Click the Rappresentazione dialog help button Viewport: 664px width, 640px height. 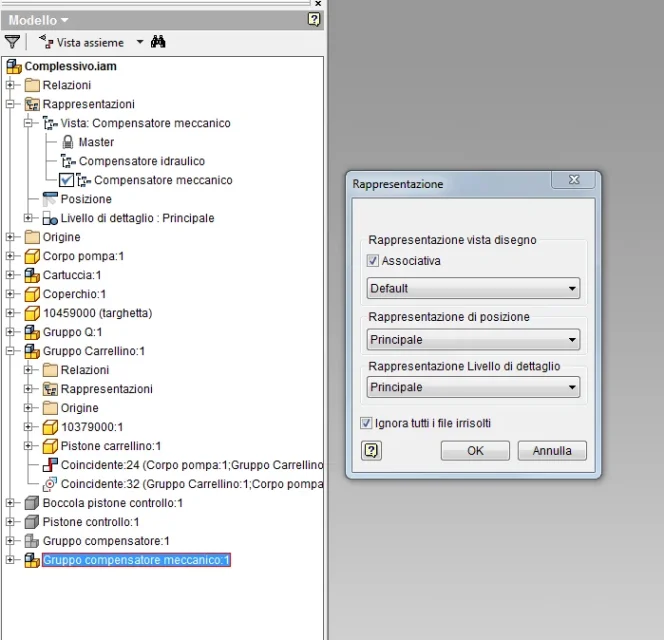pyautogui.click(x=371, y=451)
